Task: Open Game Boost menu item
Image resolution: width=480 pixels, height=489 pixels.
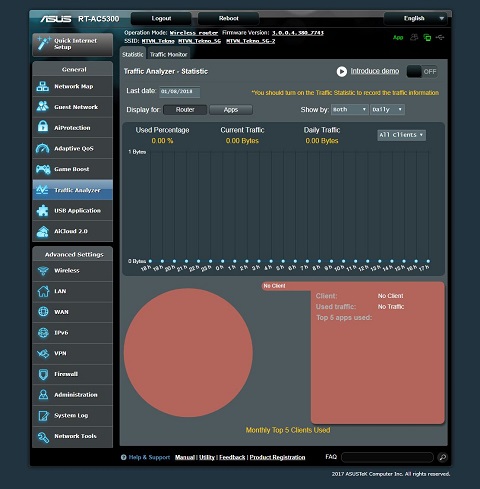Action: coord(73,169)
